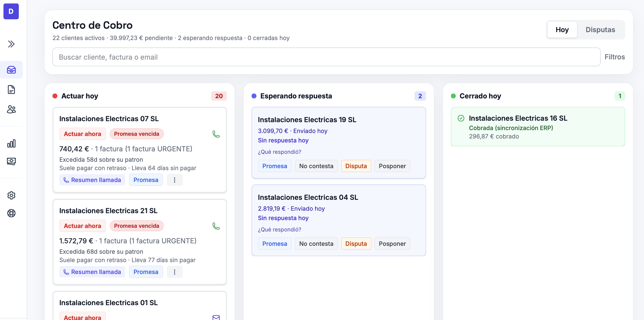Click phone icon on Instalaciones Electricas 07 card
The width and height of the screenshot is (644, 320).
[x=216, y=134]
